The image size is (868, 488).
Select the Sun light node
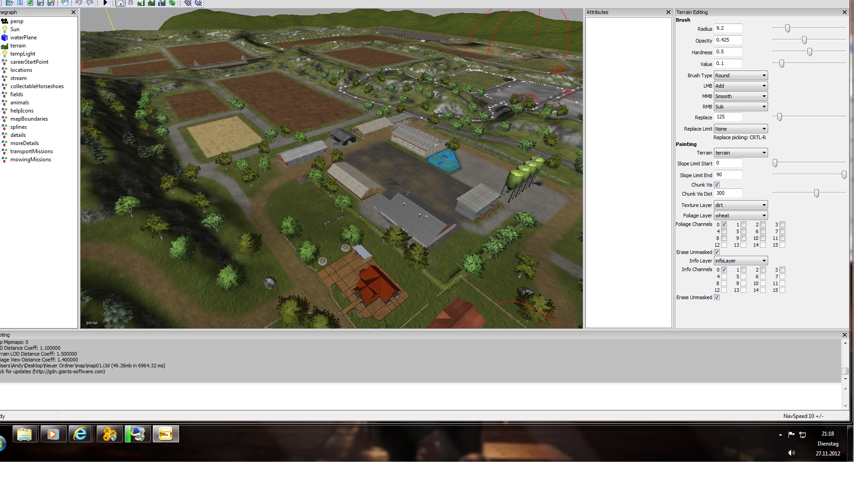15,29
